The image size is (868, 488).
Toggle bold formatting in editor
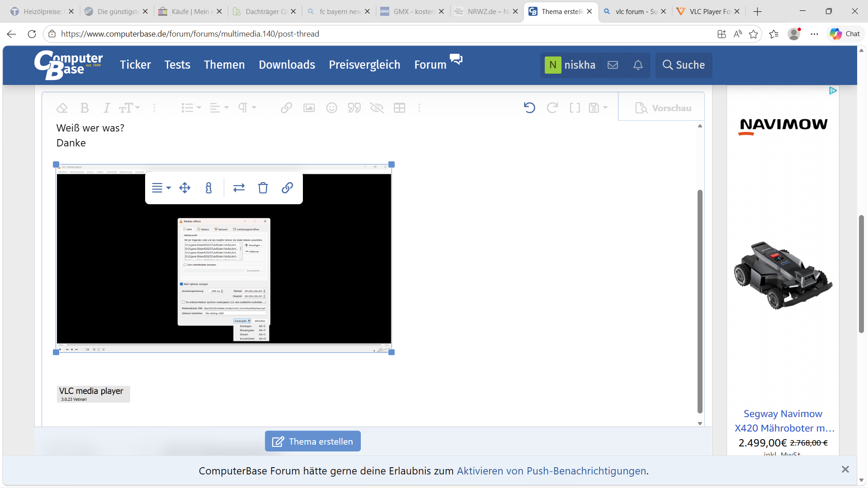(x=85, y=108)
